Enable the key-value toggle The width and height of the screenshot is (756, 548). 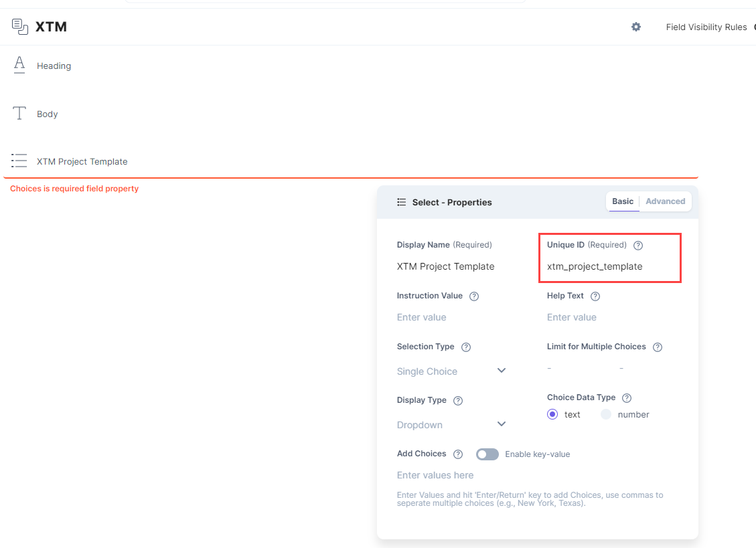487,454
